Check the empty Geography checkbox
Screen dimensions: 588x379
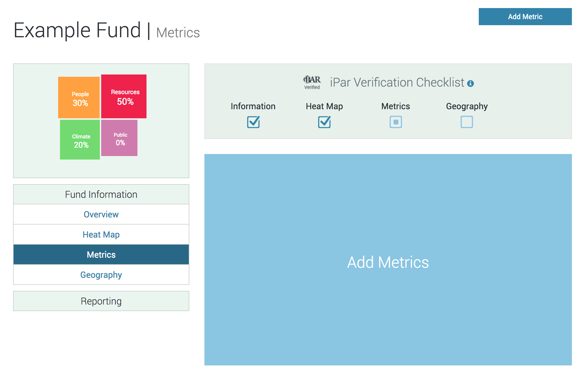(467, 122)
